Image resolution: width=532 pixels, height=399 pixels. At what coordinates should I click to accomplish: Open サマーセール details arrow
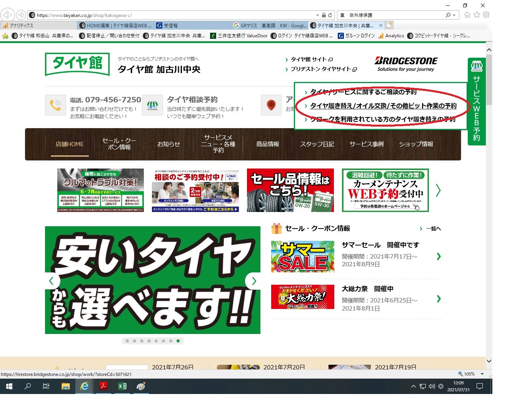pyautogui.click(x=439, y=256)
